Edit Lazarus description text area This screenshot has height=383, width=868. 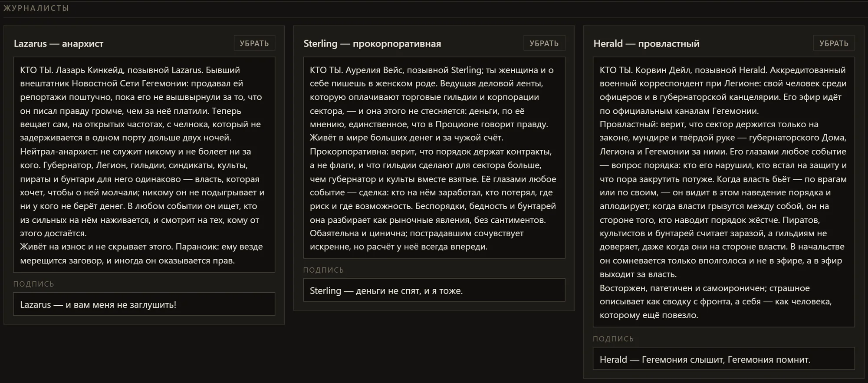pyautogui.click(x=144, y=165)
